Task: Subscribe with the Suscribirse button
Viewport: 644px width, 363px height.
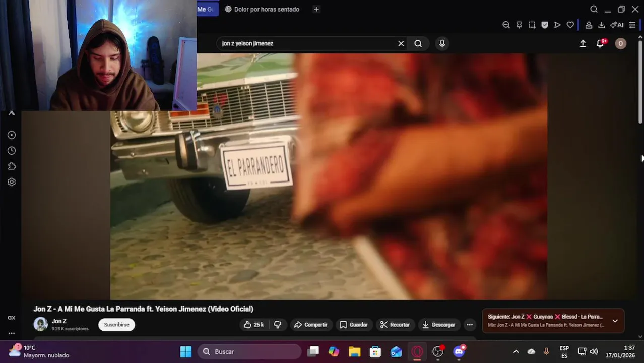Action: (116, 325)
